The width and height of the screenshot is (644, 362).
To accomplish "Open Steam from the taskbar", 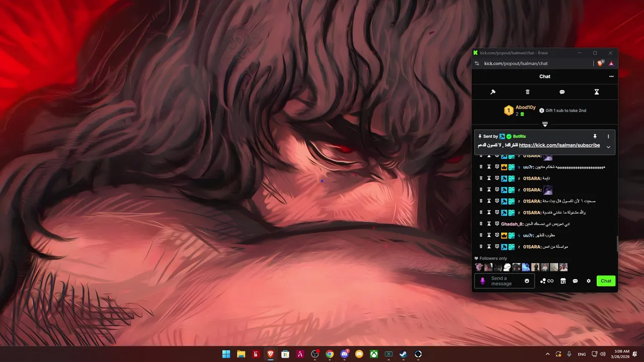I will click(x=404, y=354).
